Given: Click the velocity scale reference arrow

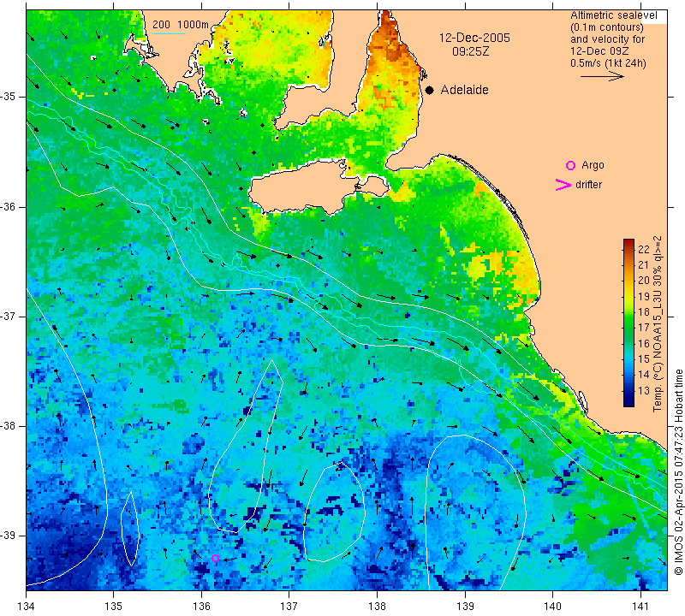Looking at the screenshot, I should (602, 76).
